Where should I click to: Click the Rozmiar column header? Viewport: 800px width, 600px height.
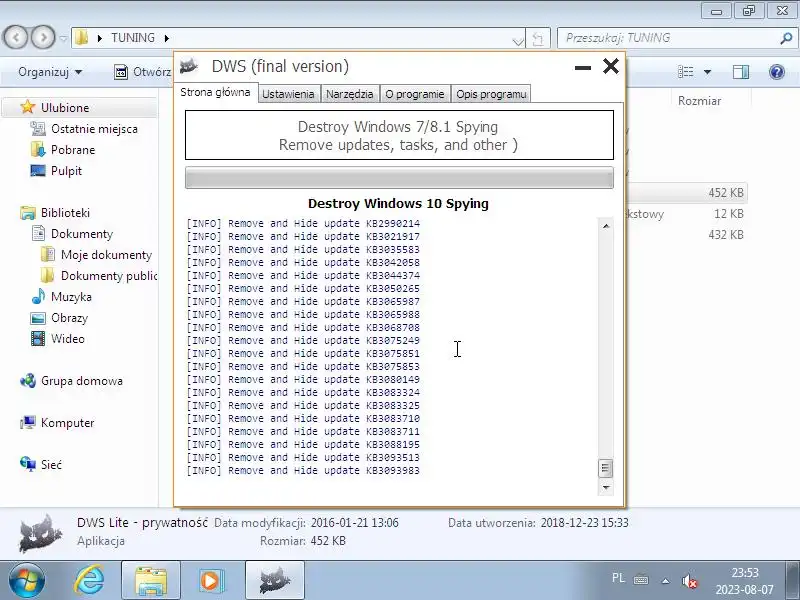(699, 101)
